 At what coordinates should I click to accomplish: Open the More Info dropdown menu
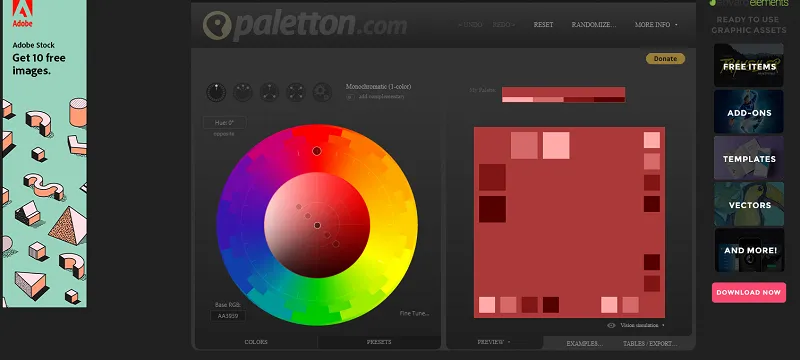coord(656,24)
